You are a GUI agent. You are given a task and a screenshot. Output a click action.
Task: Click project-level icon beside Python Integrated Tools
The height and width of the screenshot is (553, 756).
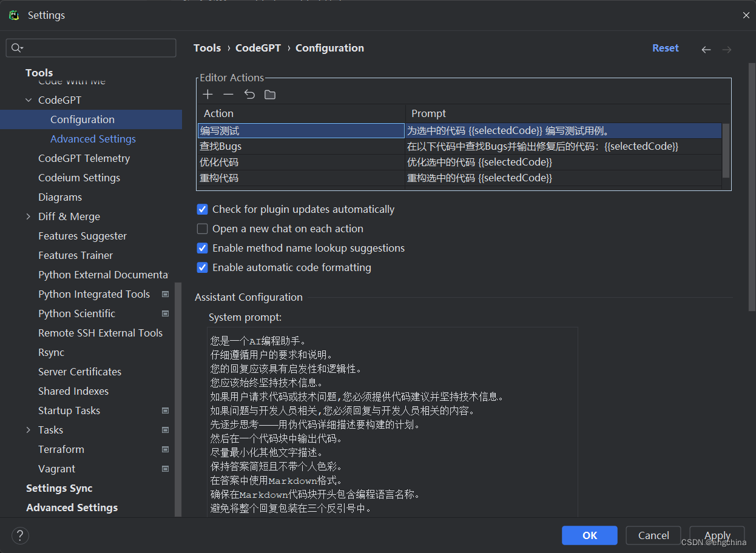pos(166,294)
